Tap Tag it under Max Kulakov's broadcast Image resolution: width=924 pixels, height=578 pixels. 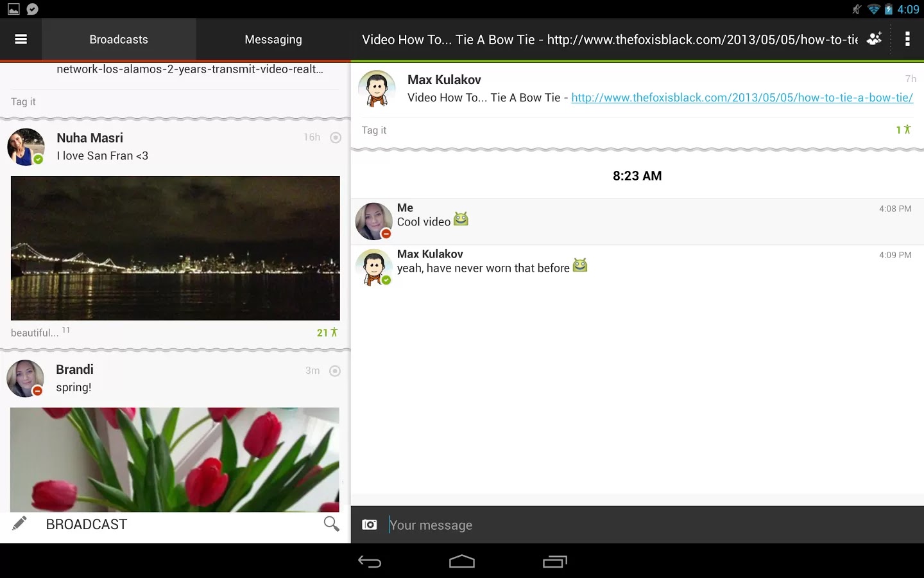(x=374, y=130)
